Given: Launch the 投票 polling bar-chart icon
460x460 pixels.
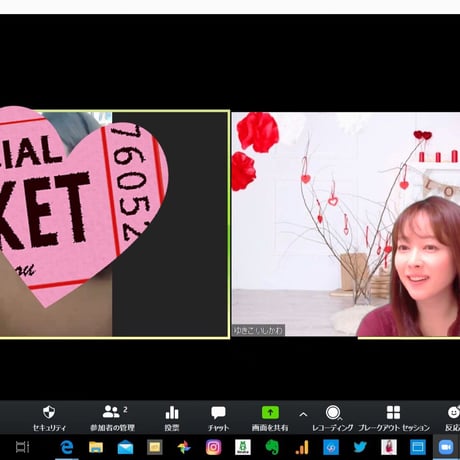Looking at the screenshot, I should coord(172,418).
